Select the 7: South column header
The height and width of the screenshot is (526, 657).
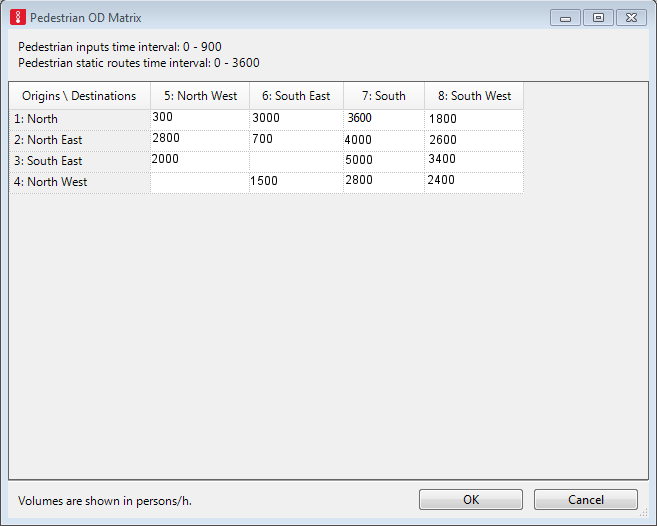[384, 96]
